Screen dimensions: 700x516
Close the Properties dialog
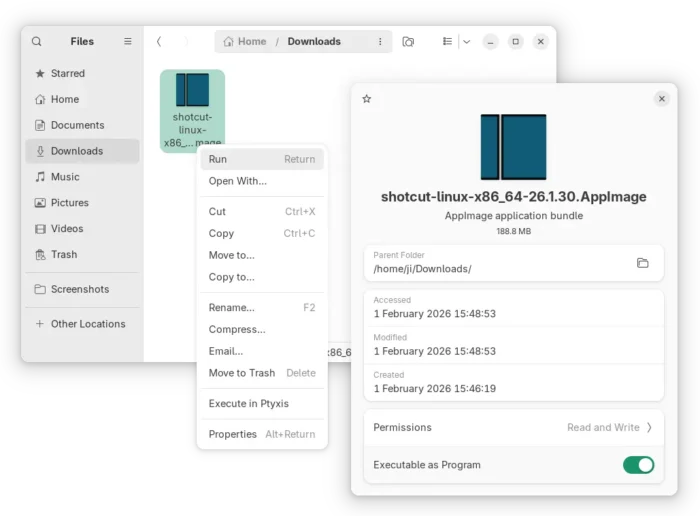coord(661,99)
